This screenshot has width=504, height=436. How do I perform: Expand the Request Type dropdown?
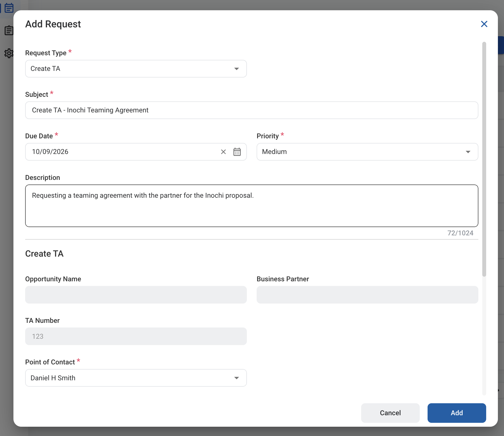(136, 69)
